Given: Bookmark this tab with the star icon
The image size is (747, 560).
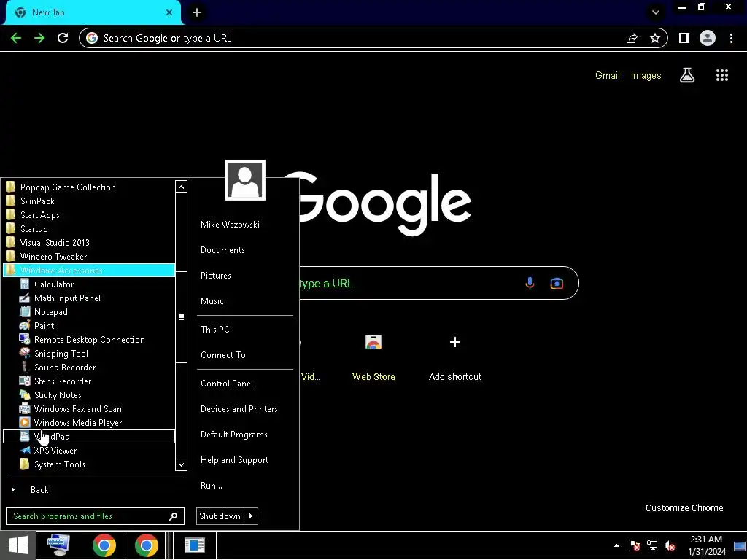Looking at the screenshot, I should point(655,38).
